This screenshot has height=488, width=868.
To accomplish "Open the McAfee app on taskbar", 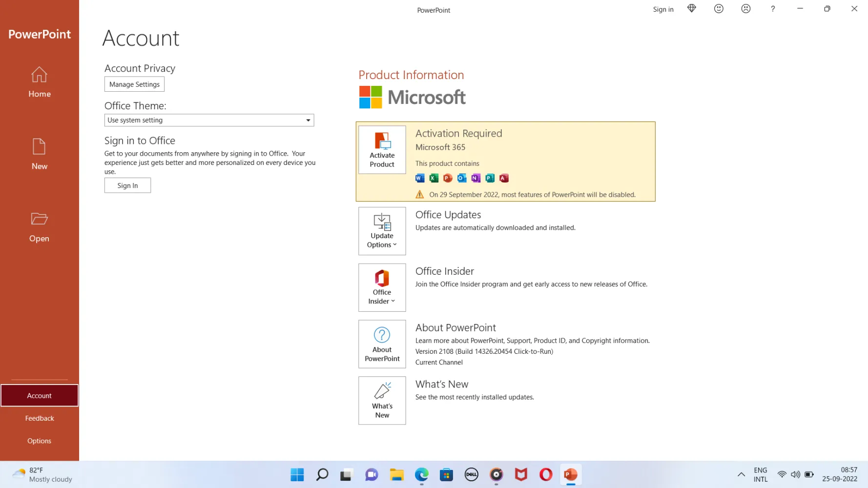I will 521,474.
